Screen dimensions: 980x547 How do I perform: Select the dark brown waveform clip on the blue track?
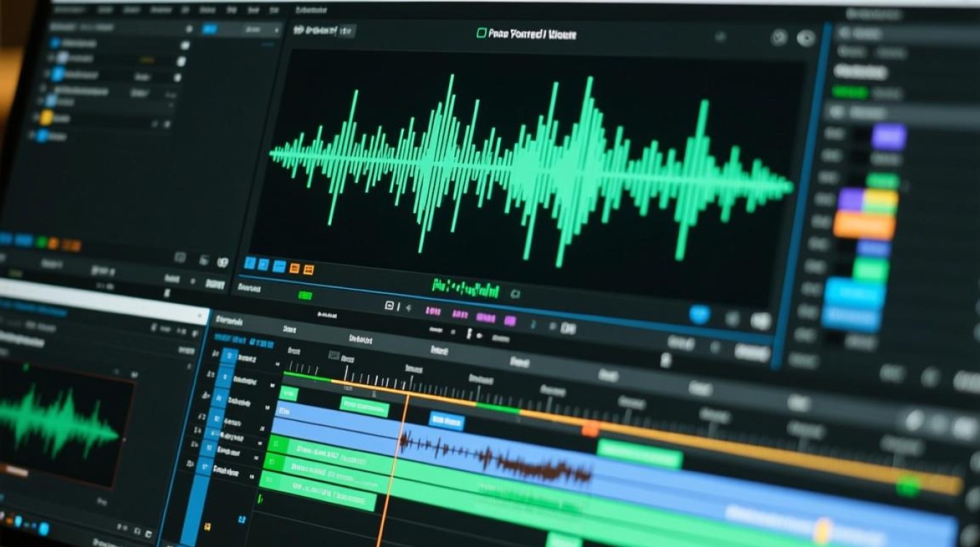[x=496, y=457]
